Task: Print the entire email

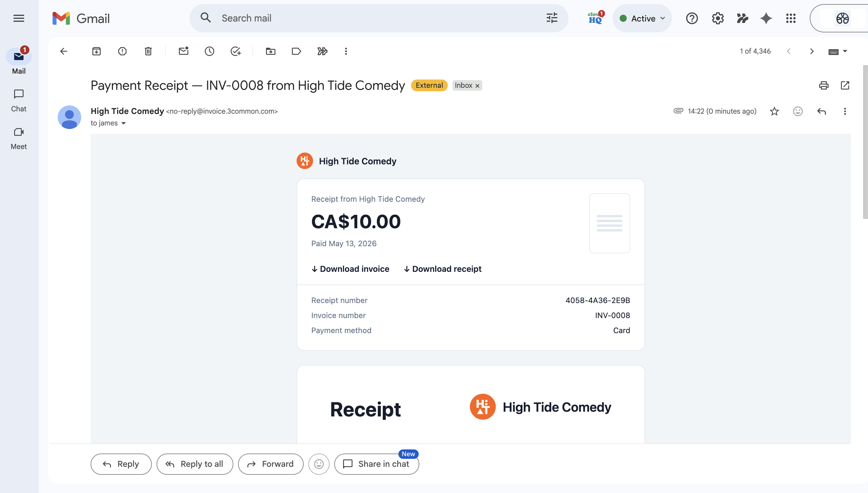Action: coord(823,85)
